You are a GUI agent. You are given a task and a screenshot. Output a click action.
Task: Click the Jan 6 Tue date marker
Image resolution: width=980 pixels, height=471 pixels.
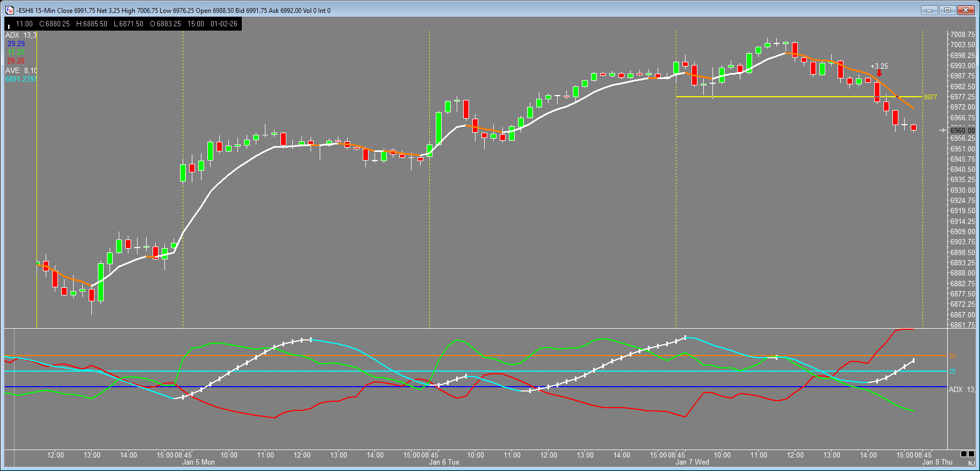[x=444, y=462]
